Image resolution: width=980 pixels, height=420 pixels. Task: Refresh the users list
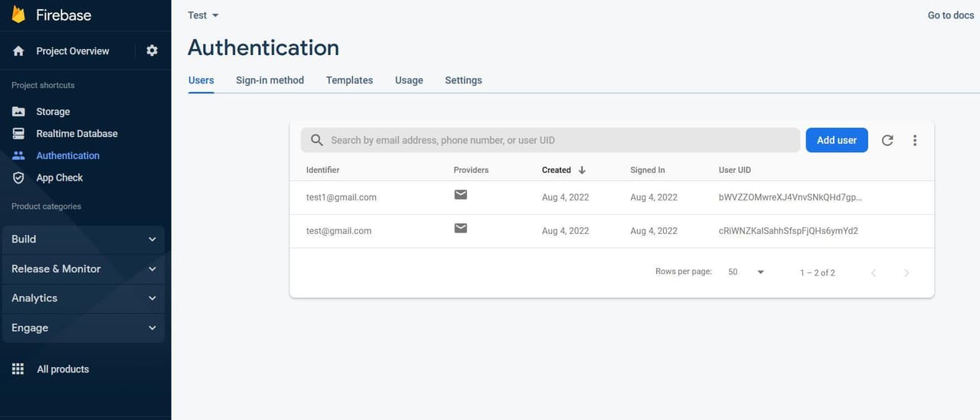click(887, 140)
